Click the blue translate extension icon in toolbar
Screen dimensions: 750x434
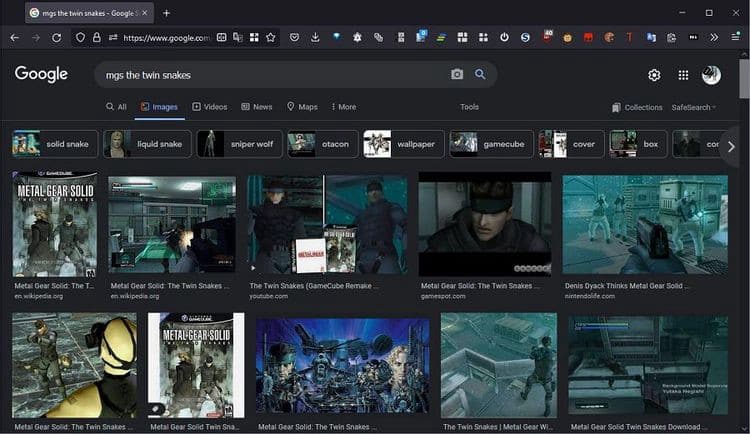tap(651, 37)
